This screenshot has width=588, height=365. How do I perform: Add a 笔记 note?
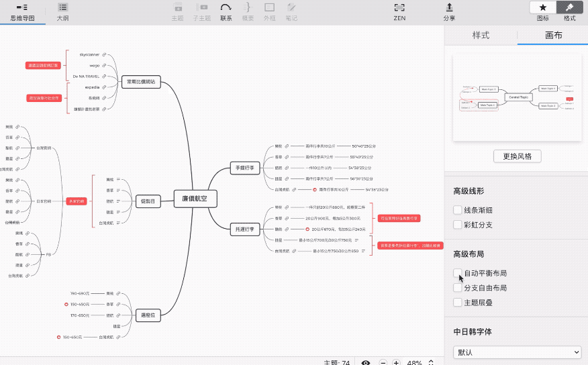point(291,11)
